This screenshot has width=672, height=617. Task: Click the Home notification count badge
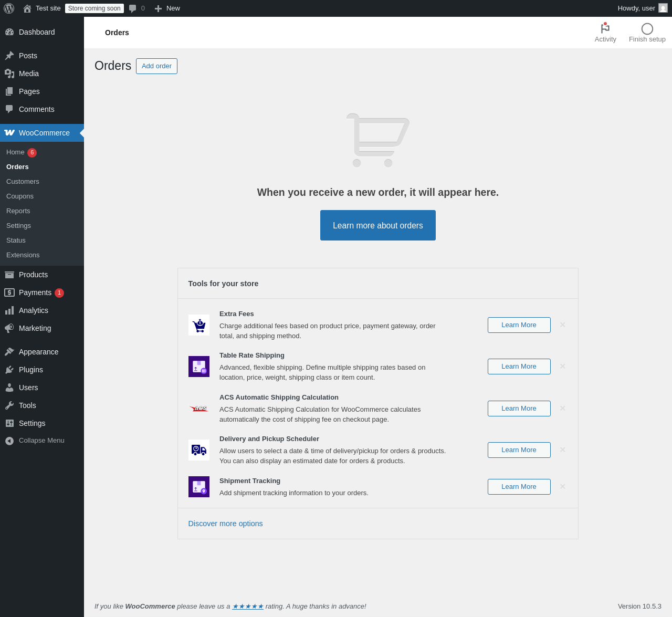pos(32,153)
